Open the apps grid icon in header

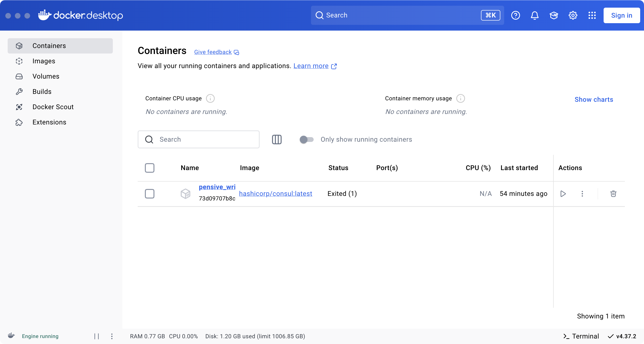coord(592,15)
